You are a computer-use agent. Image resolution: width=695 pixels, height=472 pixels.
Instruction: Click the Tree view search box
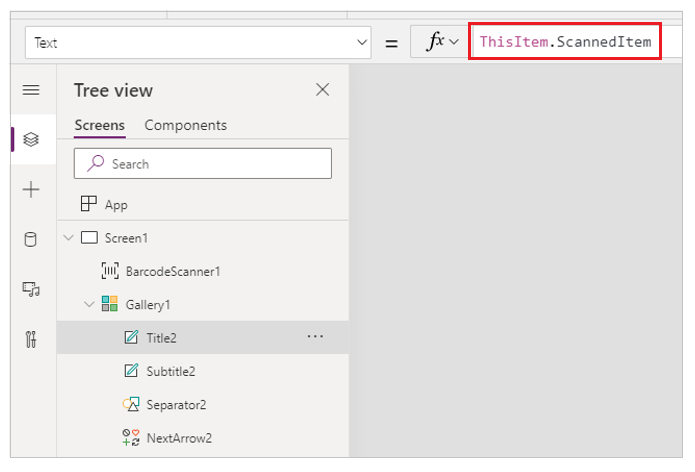pyautogui.click(x=203, y=164)
